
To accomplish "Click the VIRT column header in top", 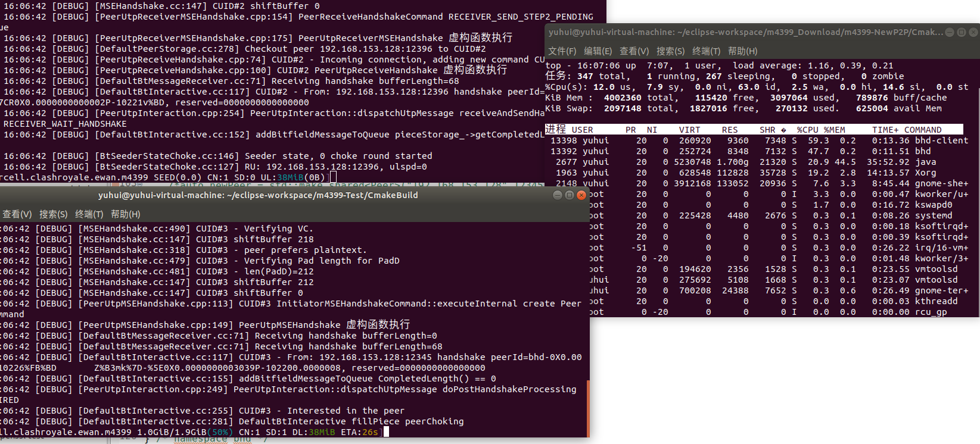I will 689,130.
